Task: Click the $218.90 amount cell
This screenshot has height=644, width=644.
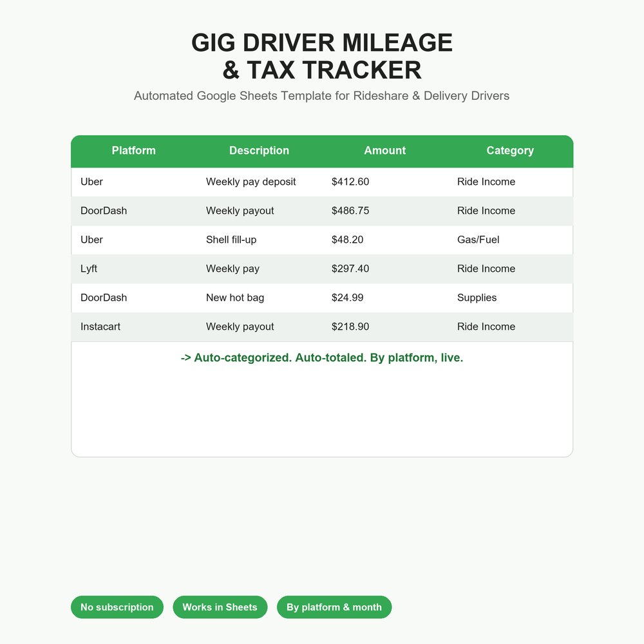Action: click(x=350, y=327)
